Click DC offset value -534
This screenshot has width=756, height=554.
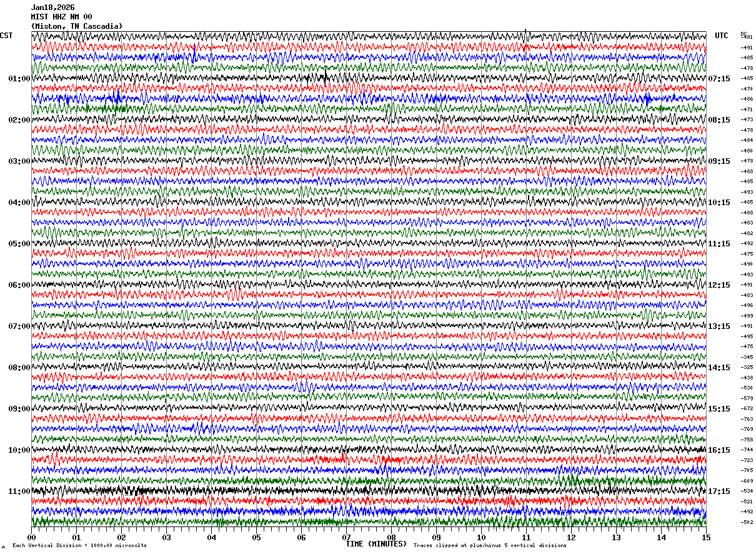click(747, 491)
